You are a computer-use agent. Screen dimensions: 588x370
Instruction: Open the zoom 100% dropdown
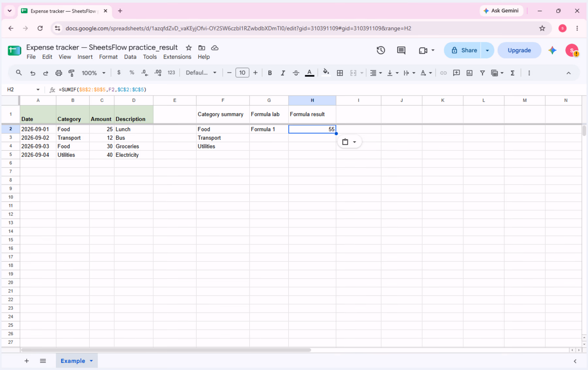pyautogui.click(x=93, y=73)
